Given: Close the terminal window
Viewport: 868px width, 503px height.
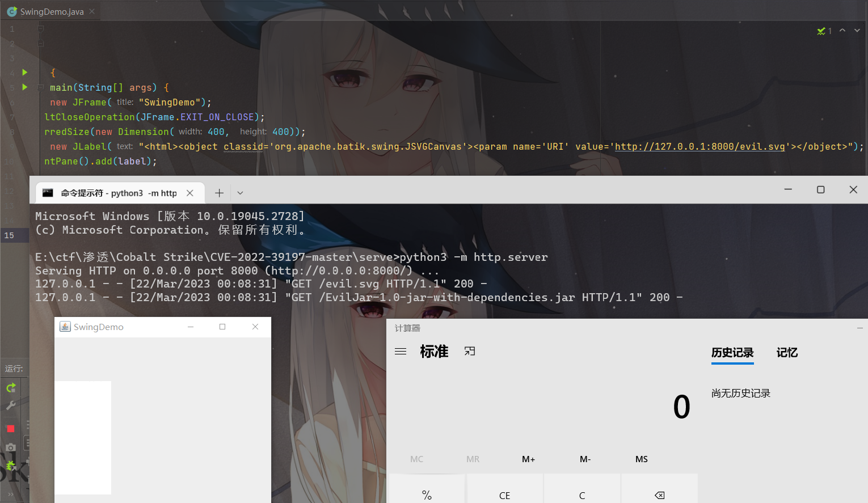Looking at the screenshot, I should [x=853, y=189].
